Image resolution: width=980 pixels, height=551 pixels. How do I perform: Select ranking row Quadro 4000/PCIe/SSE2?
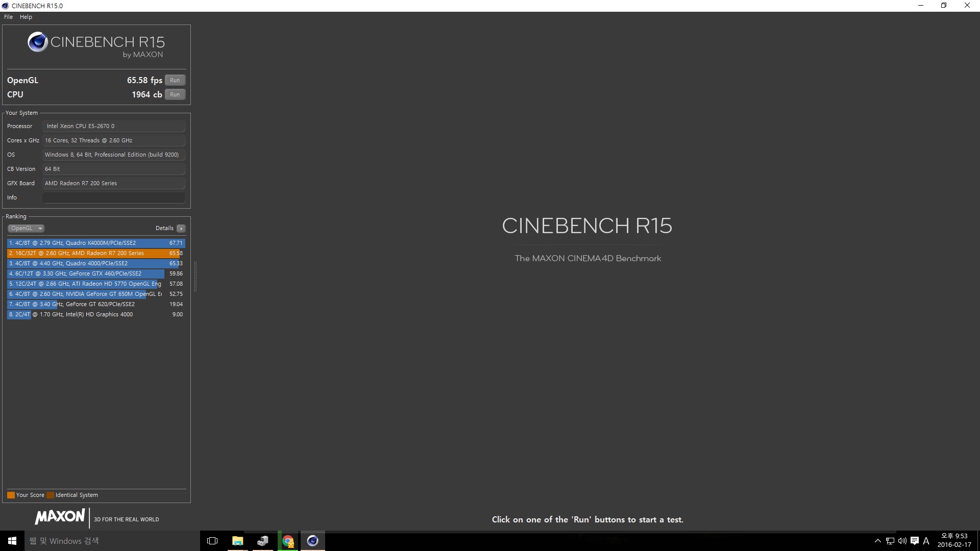96,263
